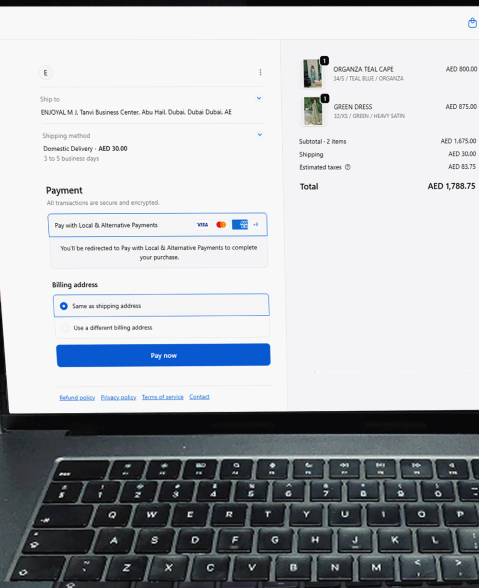This screenshot has height=588, width=479.
Task: Click the 32/XS / GREEN / HEAVY SATIN variant text
Action: (369, 116)
